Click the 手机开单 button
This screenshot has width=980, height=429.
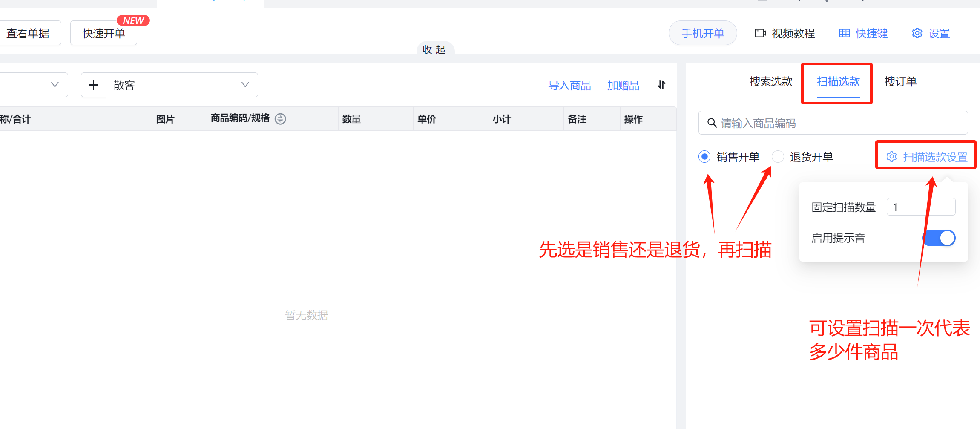(703, 33)
